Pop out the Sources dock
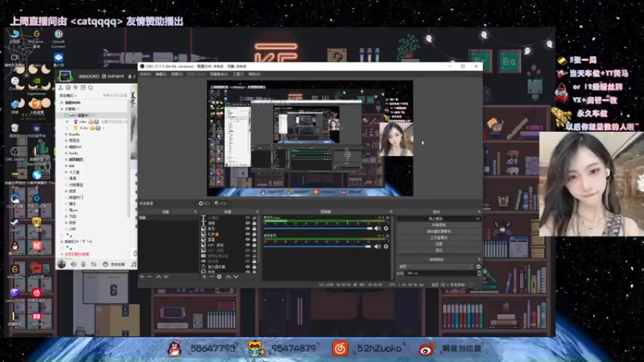The height and width of the screenshot is (362, 644). [x=258, y=212]
